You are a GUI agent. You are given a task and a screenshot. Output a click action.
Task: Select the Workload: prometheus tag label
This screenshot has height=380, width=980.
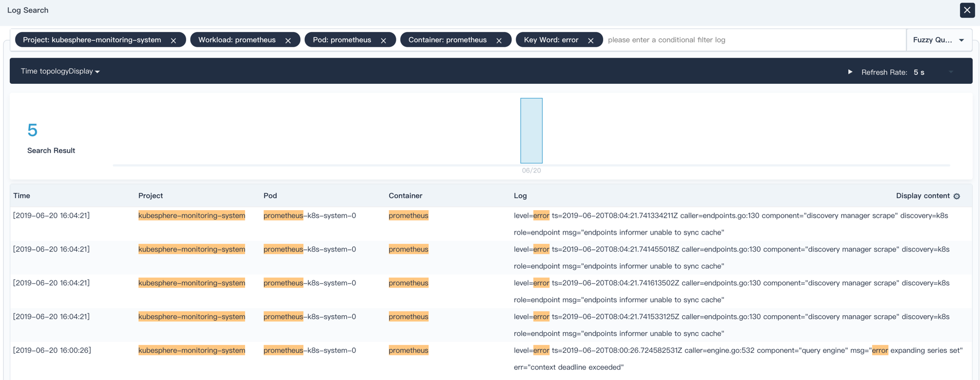click(x=237, y=40)
